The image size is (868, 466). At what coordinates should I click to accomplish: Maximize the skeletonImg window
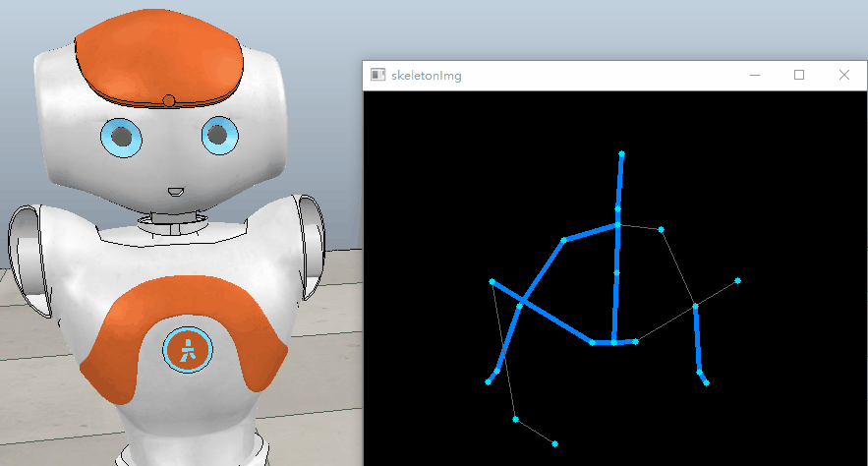tap(799, 75)
